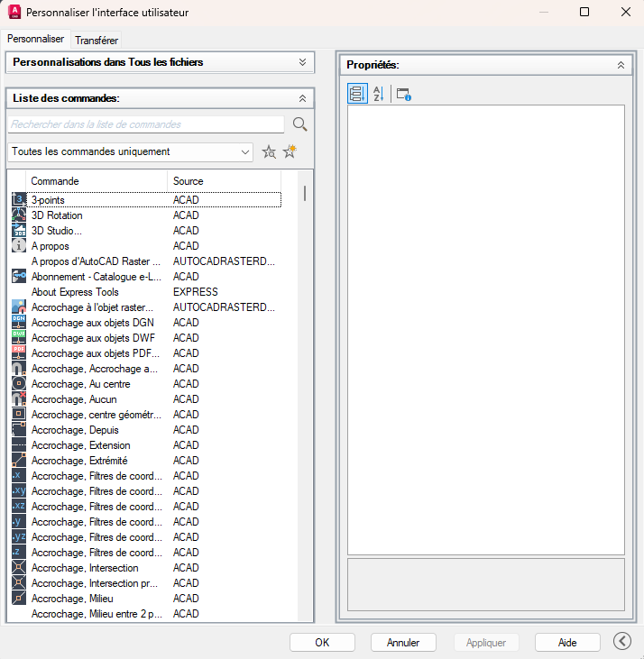
Task: Click the 3D Studio command icon
Action: 19,230
